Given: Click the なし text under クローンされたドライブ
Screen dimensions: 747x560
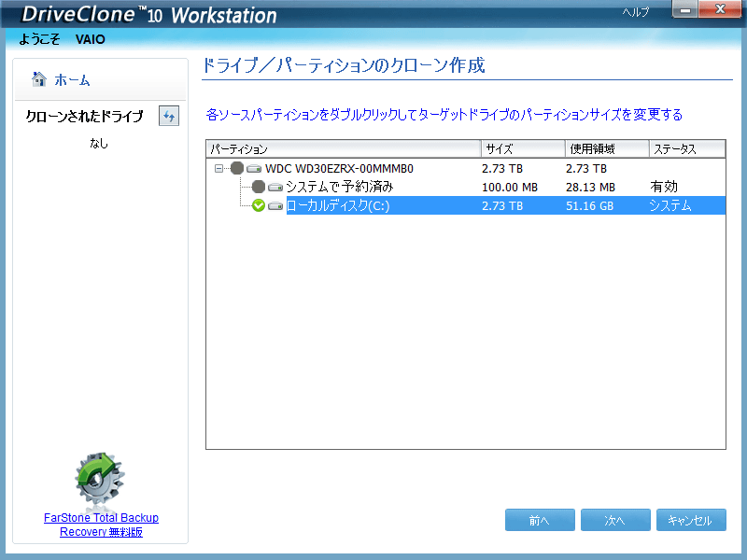Looking at the screenshot, I should coord(99,143).
